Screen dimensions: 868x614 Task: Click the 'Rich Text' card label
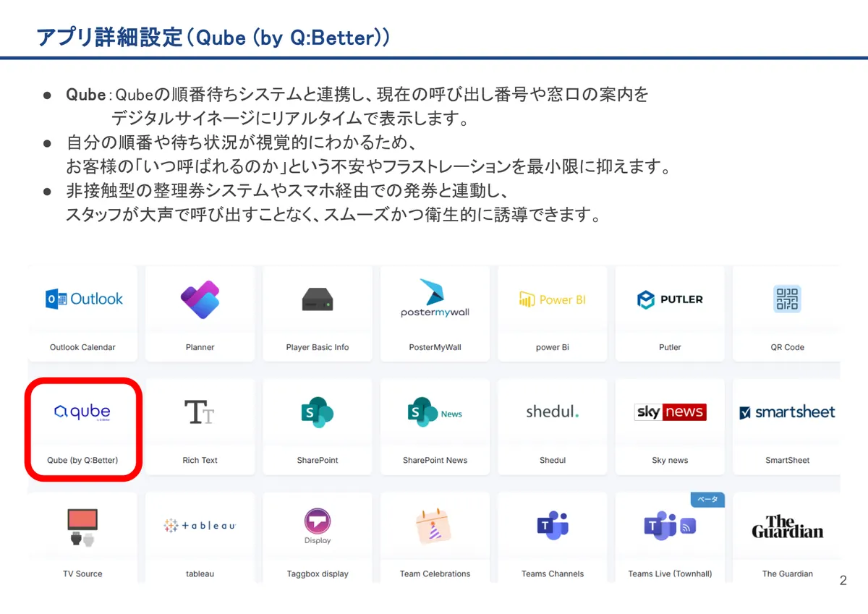200,460
